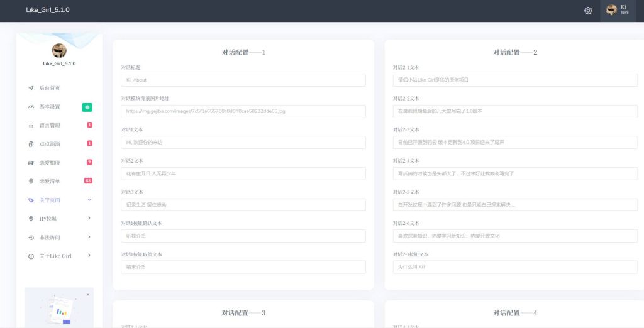The width and height of the screenshot is (644, 328).
Task: Click the 基本设置 gauge icon
Action: (x=31, y=107)
